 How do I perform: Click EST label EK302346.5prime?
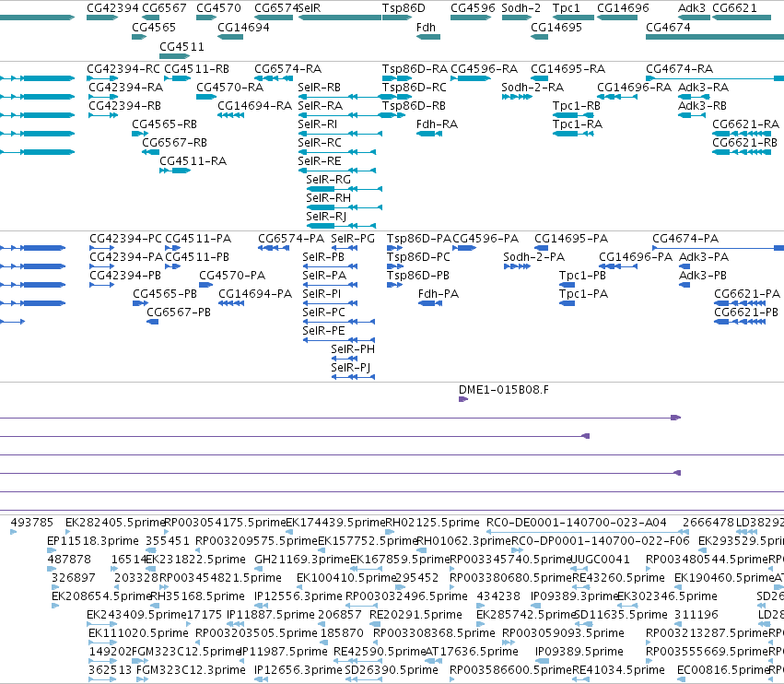(668, 596)
